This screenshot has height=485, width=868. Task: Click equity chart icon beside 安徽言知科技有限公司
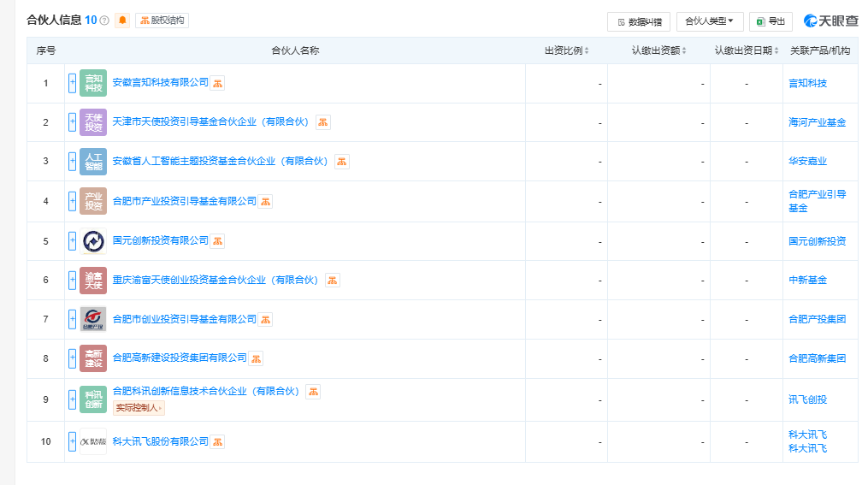217,84
